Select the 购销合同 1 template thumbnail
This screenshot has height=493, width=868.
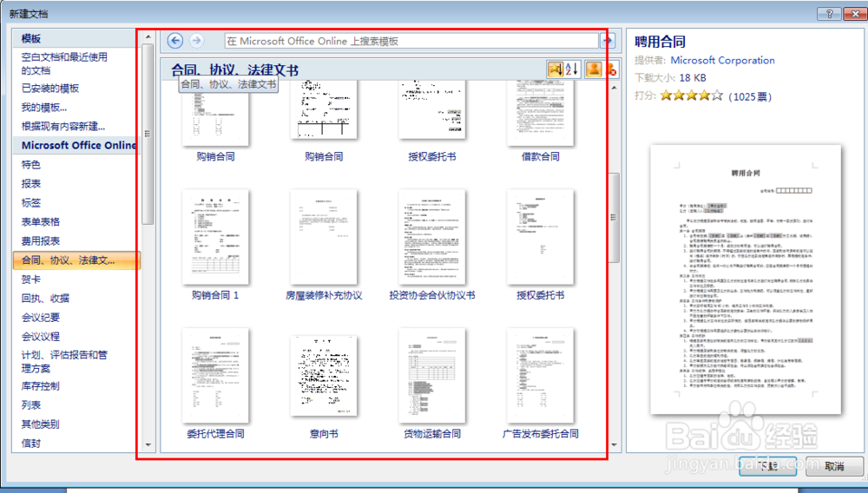coord(215,237)
